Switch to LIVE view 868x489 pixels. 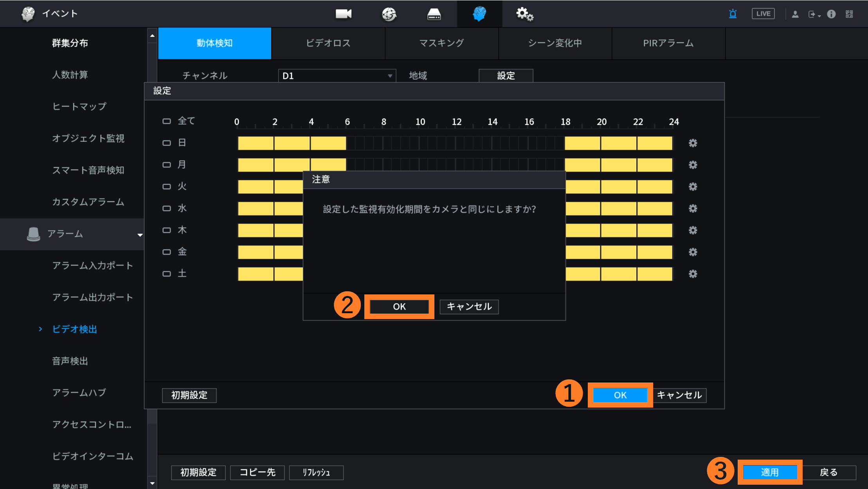click(x=763, y=14)
